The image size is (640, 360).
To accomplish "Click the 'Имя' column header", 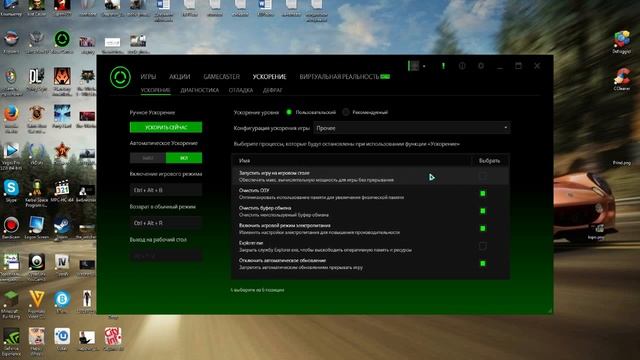I will tap(244, 161).
